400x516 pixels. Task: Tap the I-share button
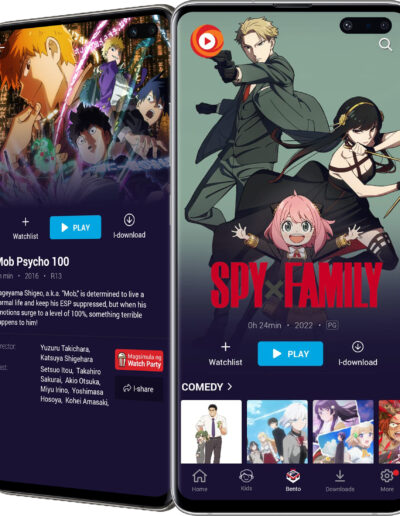139,389
